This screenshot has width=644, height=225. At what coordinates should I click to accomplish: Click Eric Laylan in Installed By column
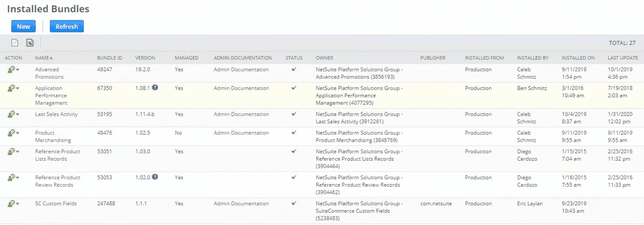coord(530,203)
